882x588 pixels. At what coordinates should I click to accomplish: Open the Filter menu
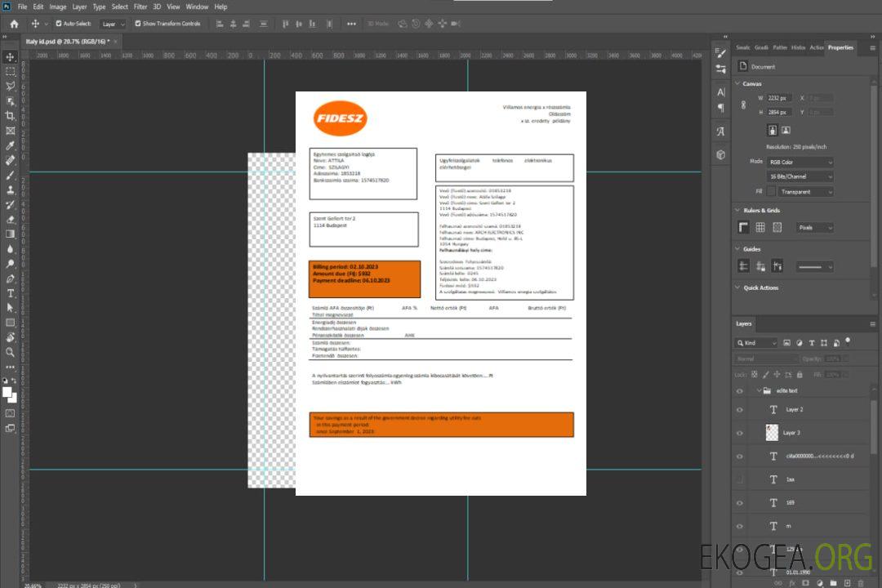[x=140, y=7]
